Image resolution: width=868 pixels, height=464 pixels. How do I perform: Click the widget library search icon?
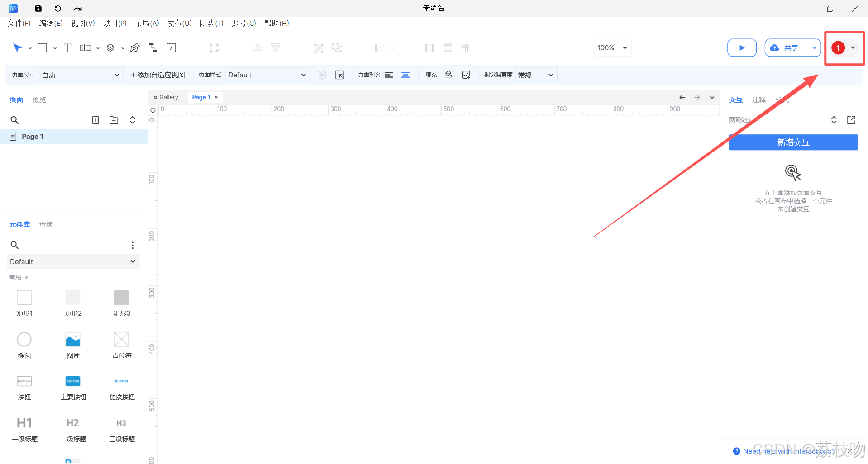tap(14, 245)
